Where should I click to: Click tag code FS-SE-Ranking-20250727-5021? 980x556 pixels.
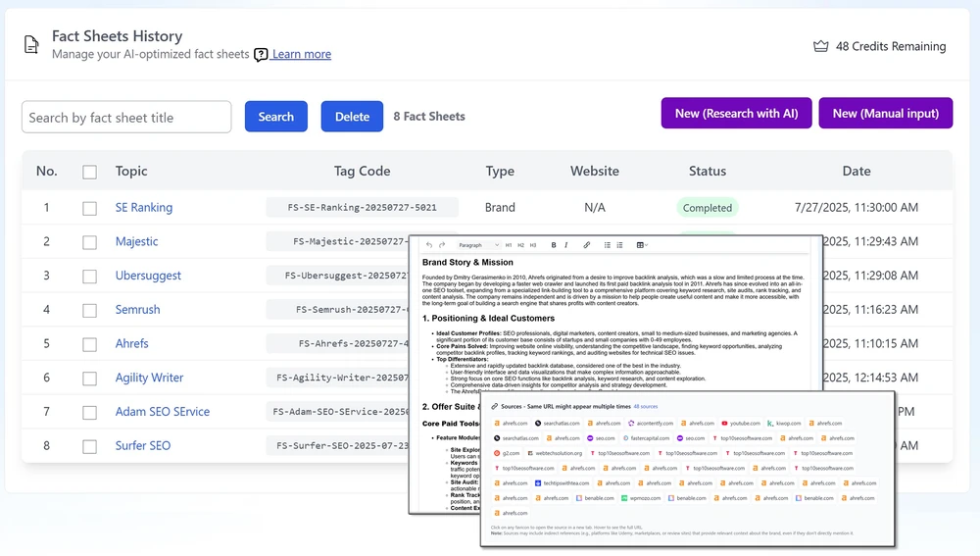click(x=362, y=207)
